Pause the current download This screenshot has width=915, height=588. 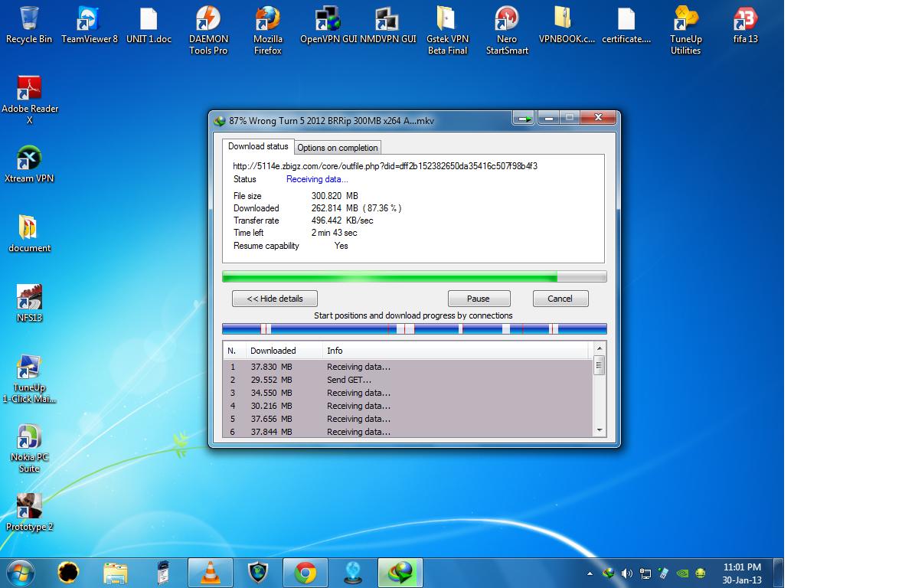479,299
